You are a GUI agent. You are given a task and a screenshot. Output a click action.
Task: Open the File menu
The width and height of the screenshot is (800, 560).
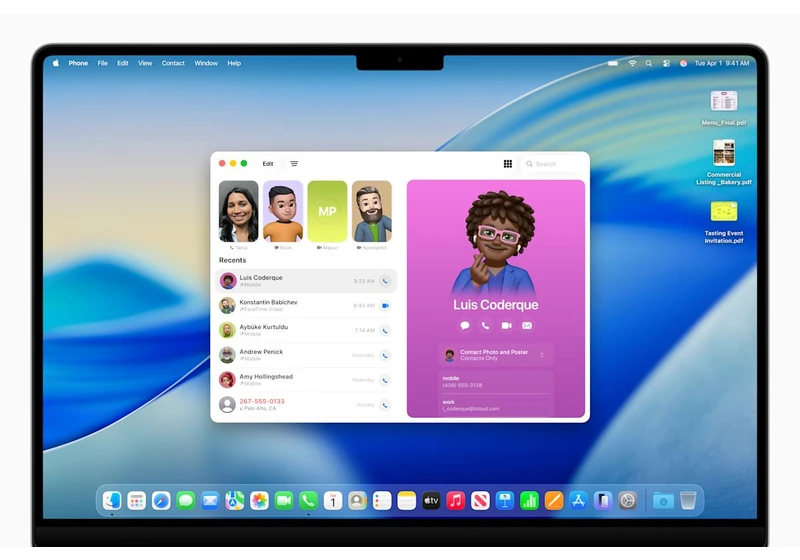[x=103, y=63]
